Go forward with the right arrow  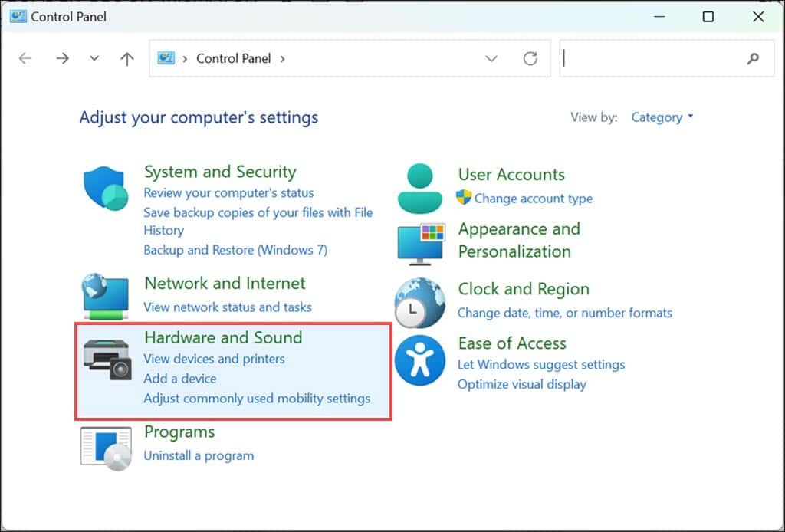[63, 58]
